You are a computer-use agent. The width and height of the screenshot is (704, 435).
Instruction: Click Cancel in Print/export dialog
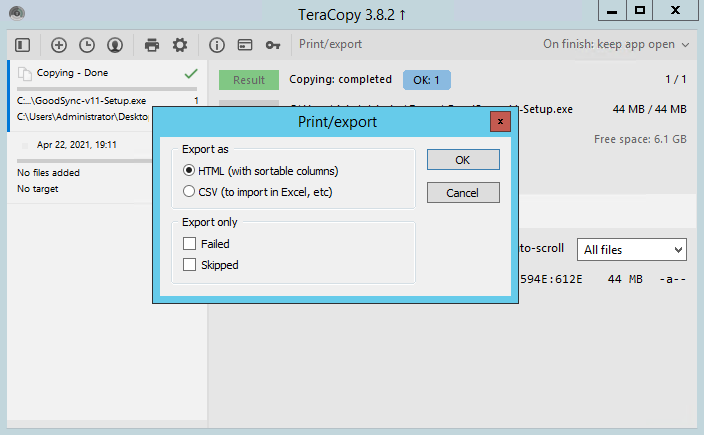click(x=463, y=193)
